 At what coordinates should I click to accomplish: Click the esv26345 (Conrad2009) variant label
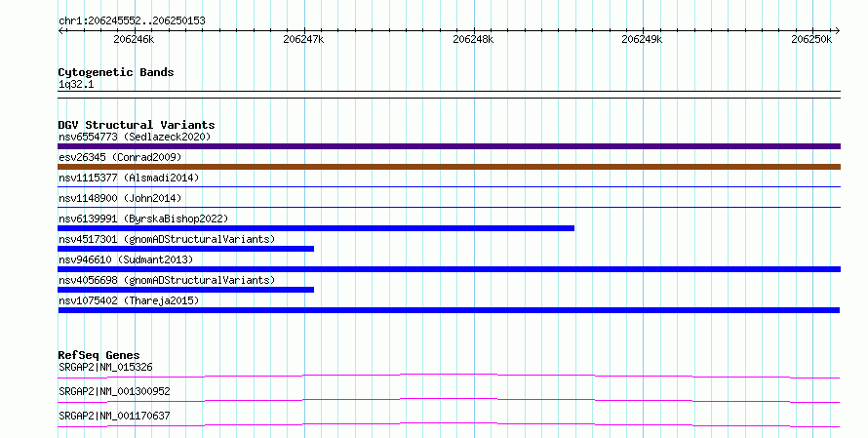[120, 157]
